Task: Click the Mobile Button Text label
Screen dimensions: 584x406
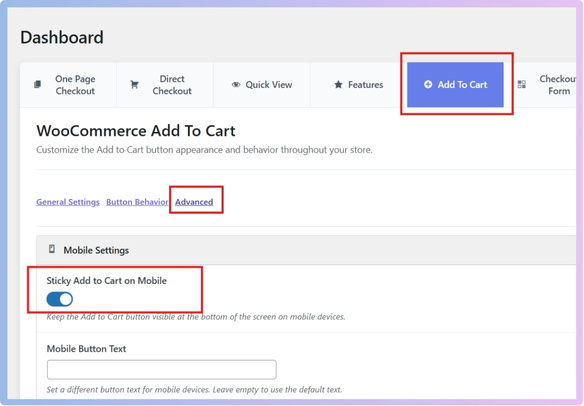Action: click(86, 349)
